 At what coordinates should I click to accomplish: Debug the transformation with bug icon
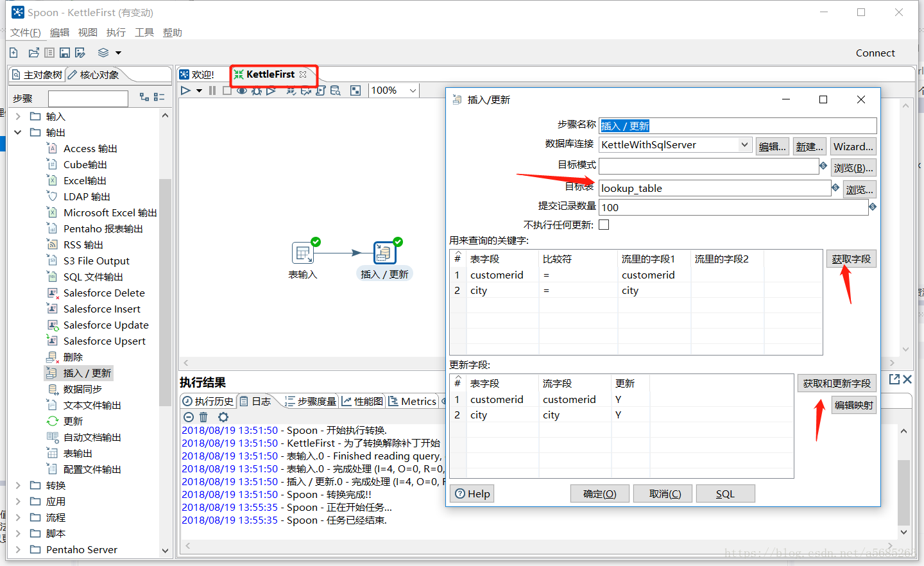(x=257, y=90)
